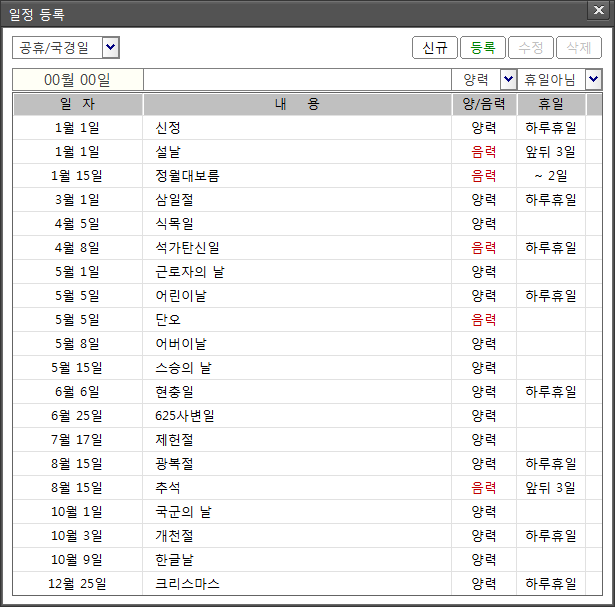Viewport: 615px width, 607px height.
Task: Click the 내 용 column header
Action: coord(297,104)
